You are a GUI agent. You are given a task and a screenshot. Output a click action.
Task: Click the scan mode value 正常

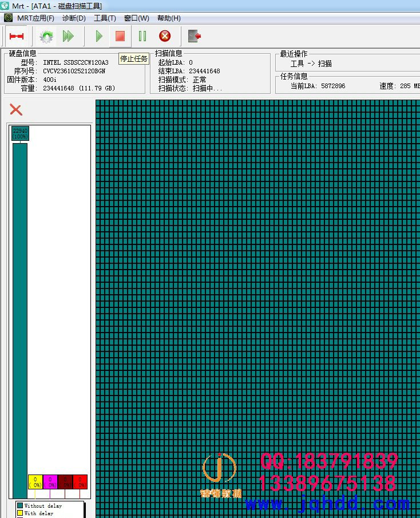[x=200, y=80]
